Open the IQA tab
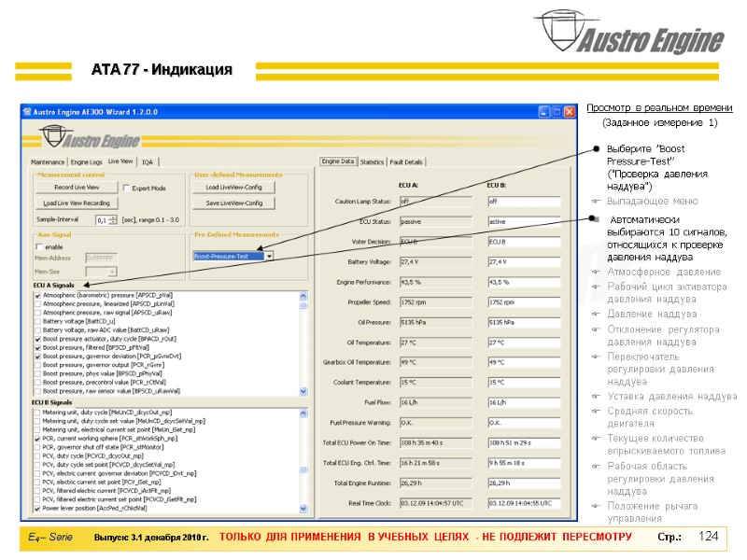 tap(148, 161)
